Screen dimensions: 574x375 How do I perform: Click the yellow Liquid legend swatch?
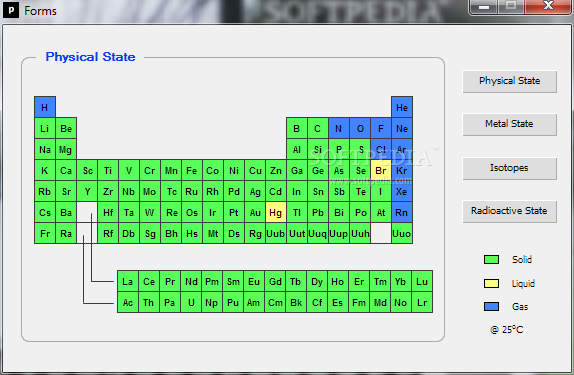click(491, 283)
